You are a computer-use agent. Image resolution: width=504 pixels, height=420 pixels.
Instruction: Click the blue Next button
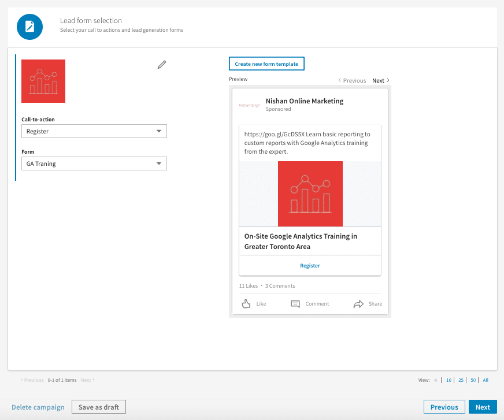483,407
